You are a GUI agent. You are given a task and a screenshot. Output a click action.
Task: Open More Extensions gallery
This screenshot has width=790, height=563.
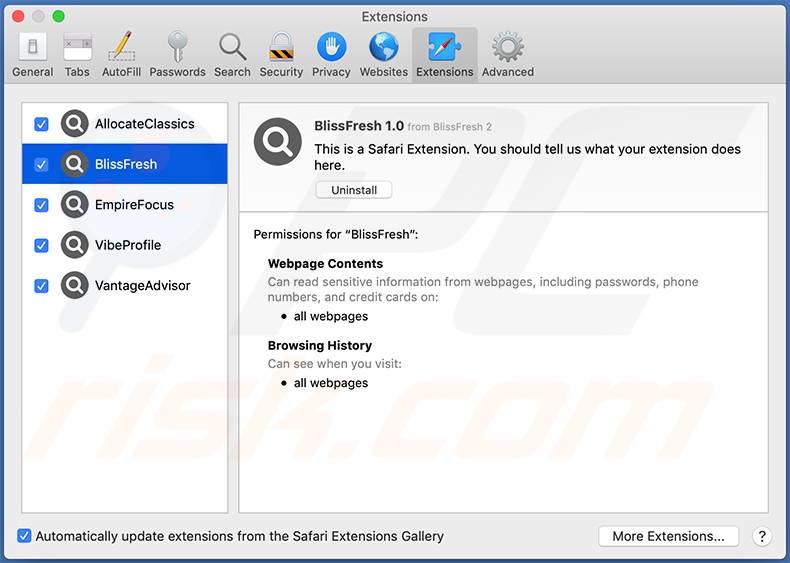[x=669, y=536]
